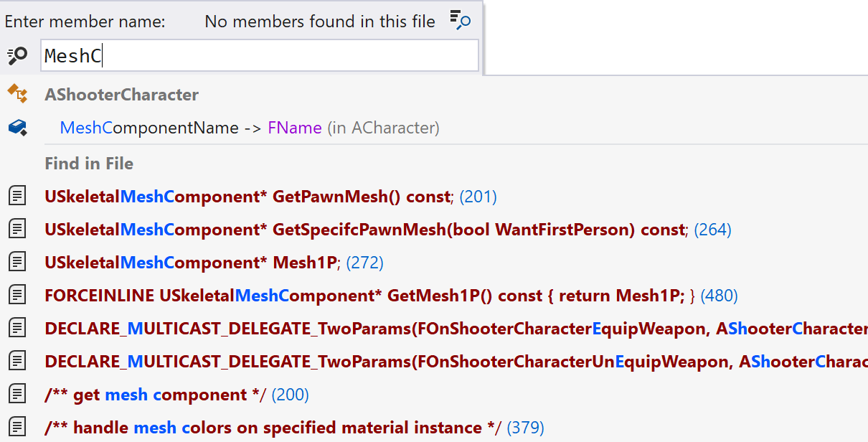Viewport: 868px width, 442px height.
Task: Select USkeletalMeshComponent* Mesh1P; line 272
Action: pos(214,263)
